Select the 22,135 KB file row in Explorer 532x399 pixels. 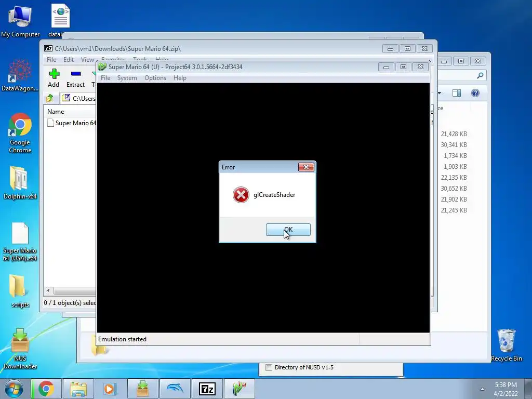(454, 178)
